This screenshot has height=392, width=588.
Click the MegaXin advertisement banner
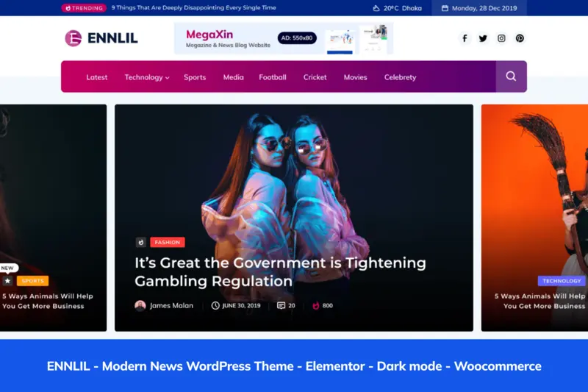(283, 38)
